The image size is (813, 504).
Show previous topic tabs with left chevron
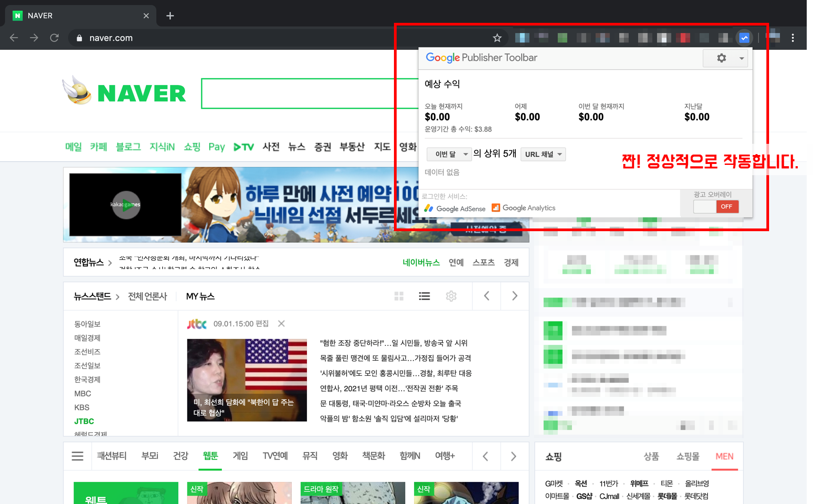[486, 456]
